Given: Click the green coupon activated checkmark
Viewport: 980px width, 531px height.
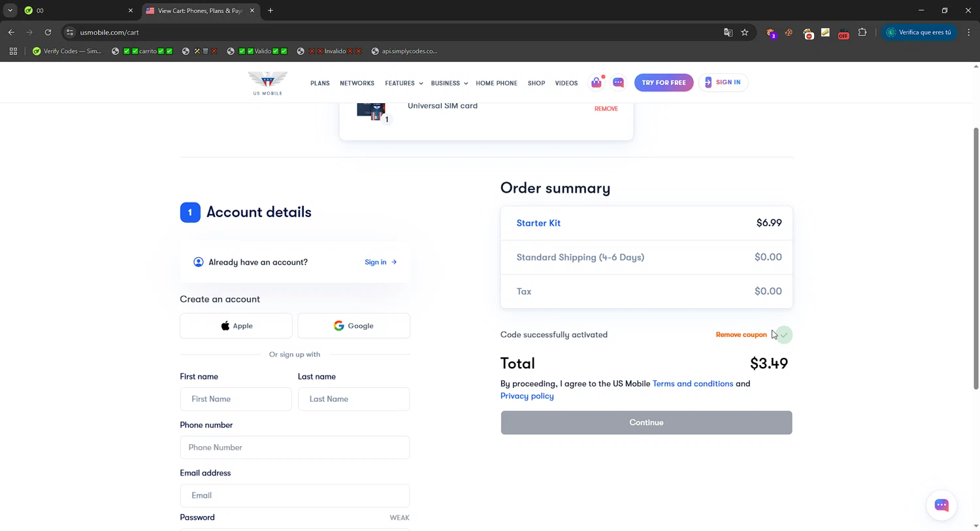Looking at the screenshot, I should (x=784, y=335).
